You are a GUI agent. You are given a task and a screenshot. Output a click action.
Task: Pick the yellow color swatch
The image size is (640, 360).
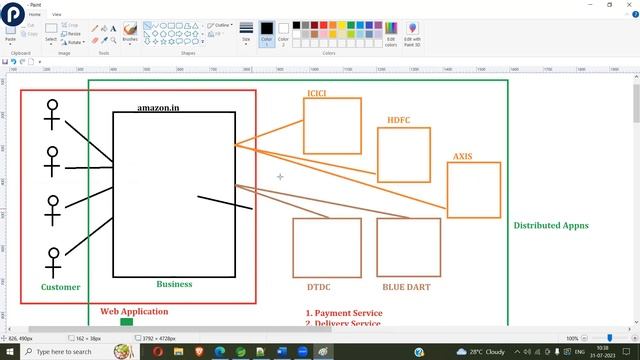tap(342, 25)
